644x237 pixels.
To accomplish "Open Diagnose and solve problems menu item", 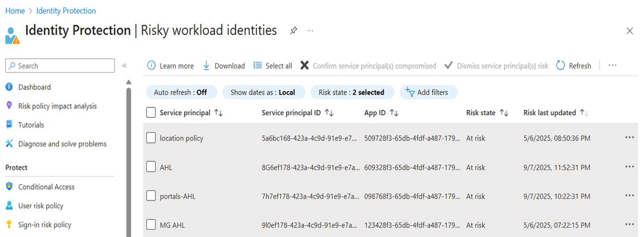I will [62, 144].
